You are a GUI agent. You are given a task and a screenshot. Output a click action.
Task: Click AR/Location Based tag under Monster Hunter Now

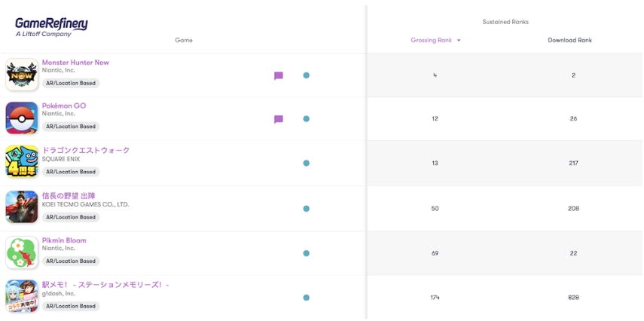pos(71,83)
